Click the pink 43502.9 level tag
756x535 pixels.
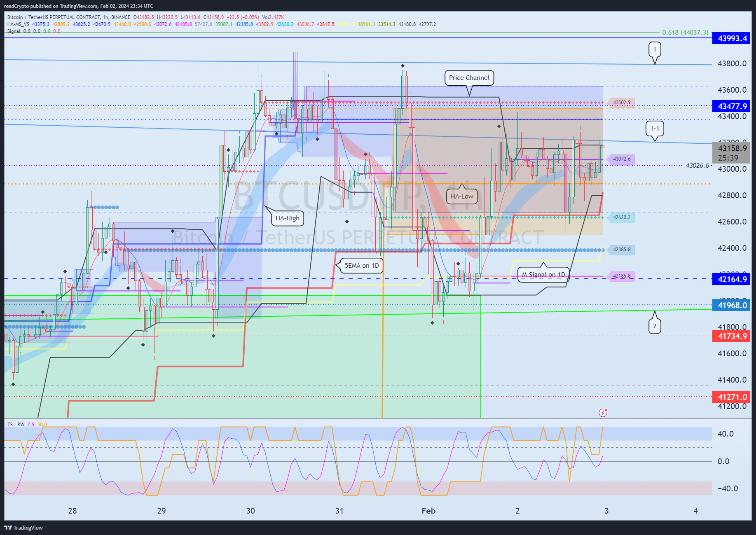tap(621, 103)
